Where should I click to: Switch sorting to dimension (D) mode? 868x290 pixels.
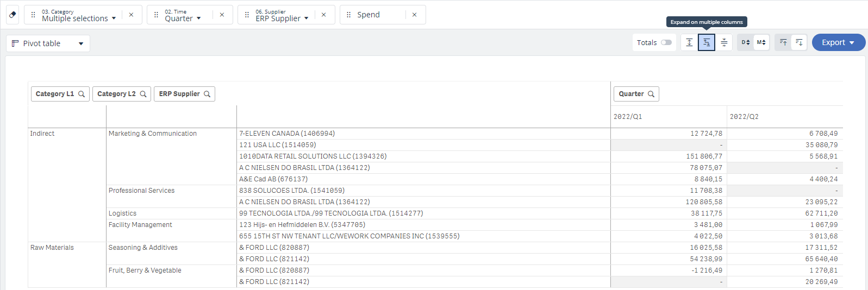coord(746,42)
